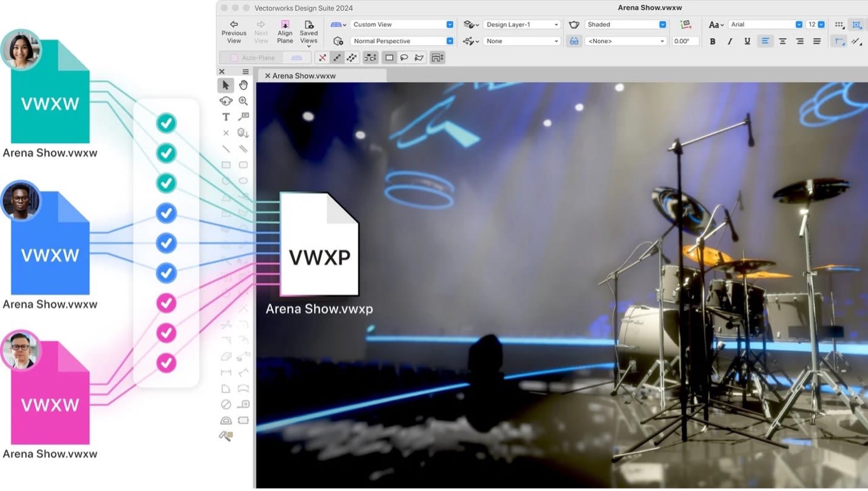Select polygonal marquee mode
The image size is (868, 491).
(x=419, y=58)
